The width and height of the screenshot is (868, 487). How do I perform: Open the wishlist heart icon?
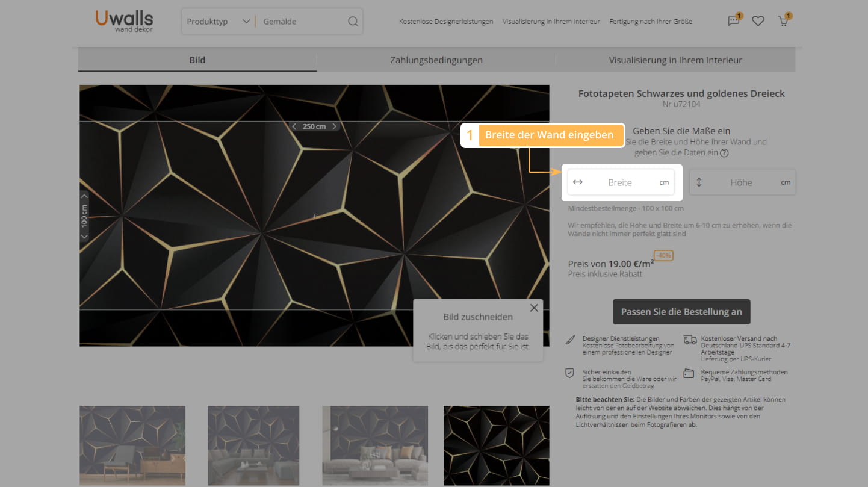point(758,21)
